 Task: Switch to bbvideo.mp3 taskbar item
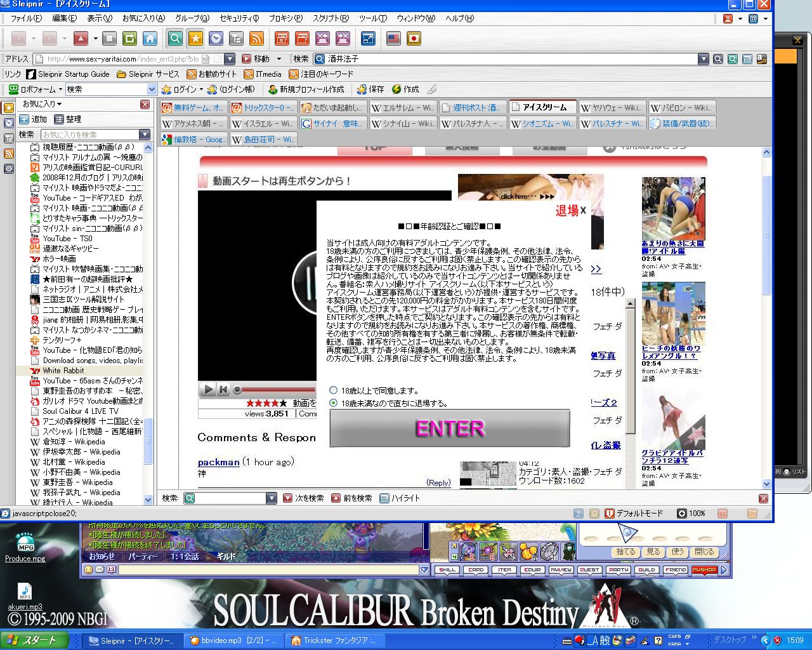pyautogui.click(x=233, y=640)
